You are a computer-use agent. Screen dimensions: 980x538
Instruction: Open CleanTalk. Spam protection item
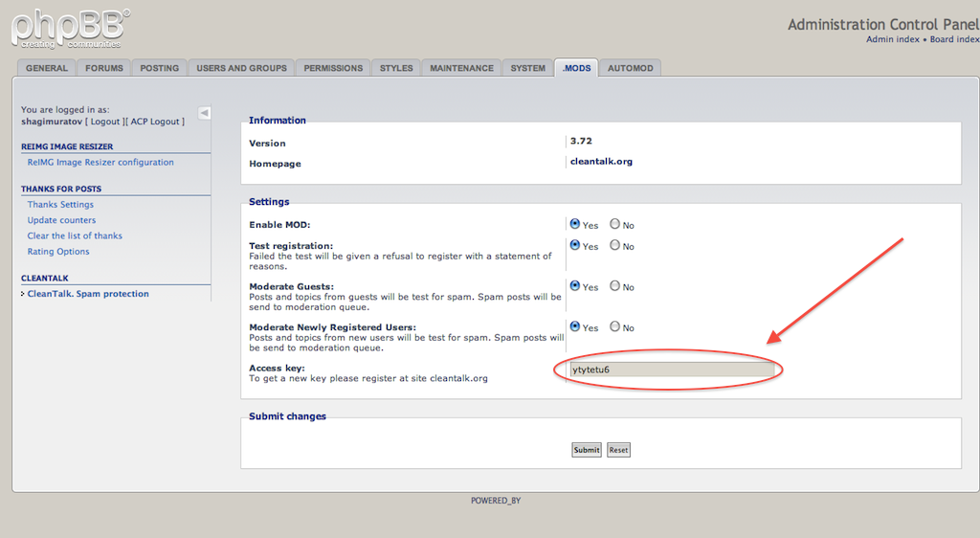pyautogui.click(x=88, y=294)
